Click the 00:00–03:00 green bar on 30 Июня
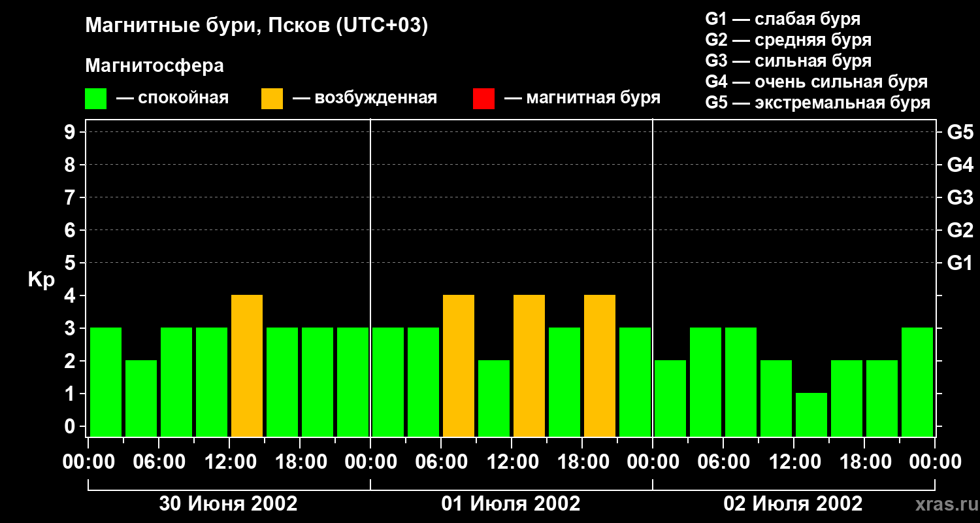This screenshot has width=980, height=523. [x=106, y=382]
